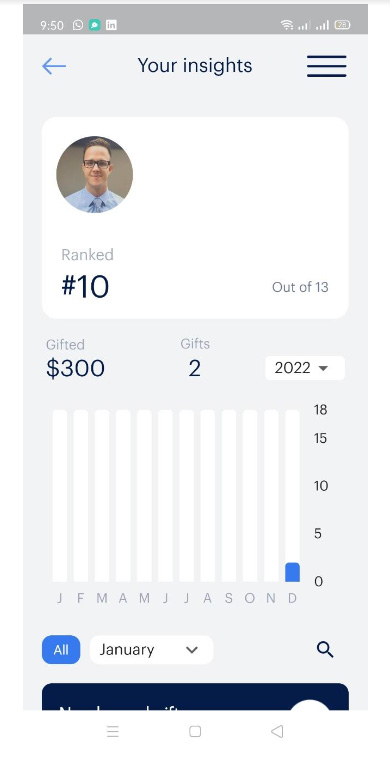The width and height of the screenshot is (390, 771).
Task: Tap the Wi-Fi status icon
Action: 287,25
